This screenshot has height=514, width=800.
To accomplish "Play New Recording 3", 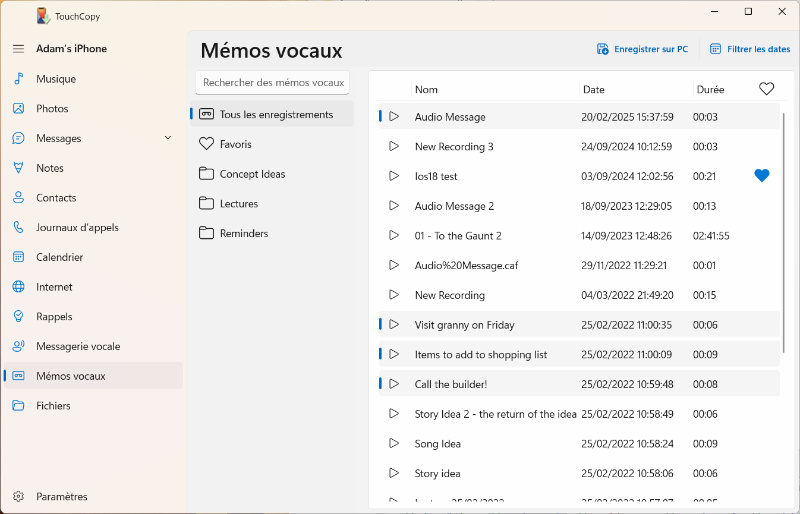I will (x=394, y=146).
